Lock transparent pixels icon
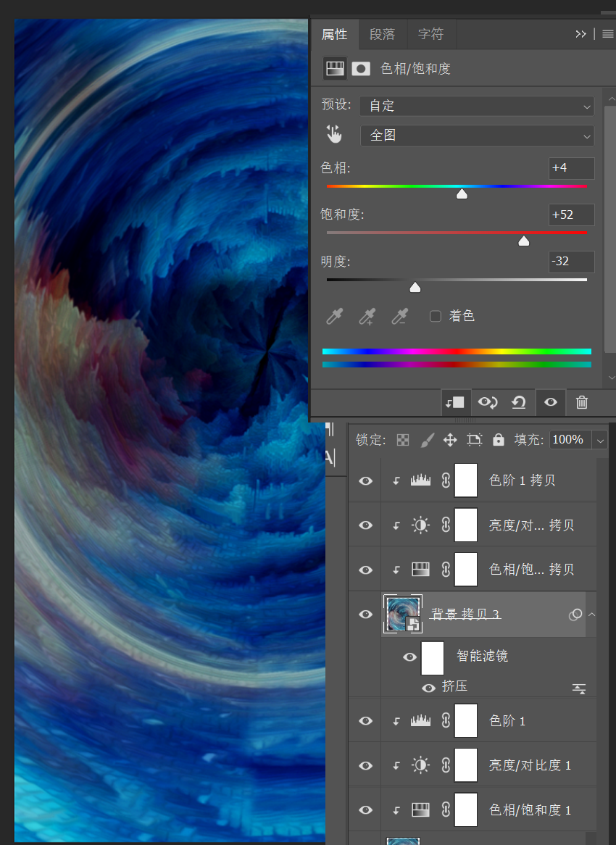616x845 pixels. (x=403, y=441)
